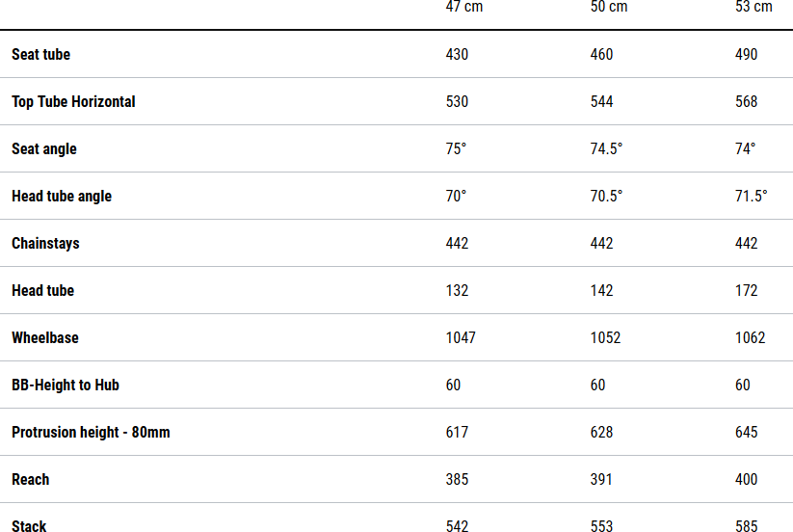
Task: Click the 391 reach value
Action: (x=602, y=480)
